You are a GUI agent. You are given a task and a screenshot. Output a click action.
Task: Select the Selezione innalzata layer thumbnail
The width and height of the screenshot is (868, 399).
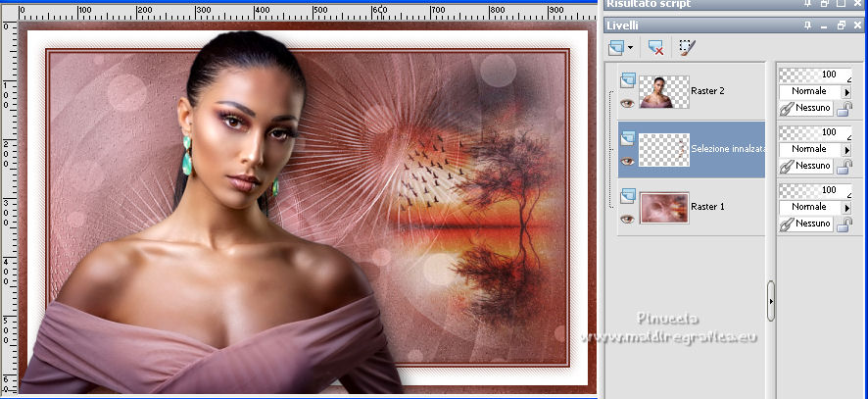click(x=664, y=150)
